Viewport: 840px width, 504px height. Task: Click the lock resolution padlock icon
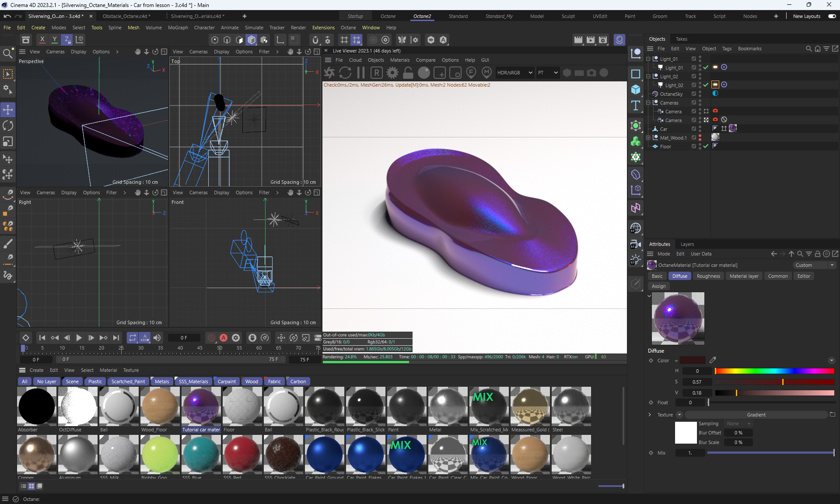tap(408, 73)
